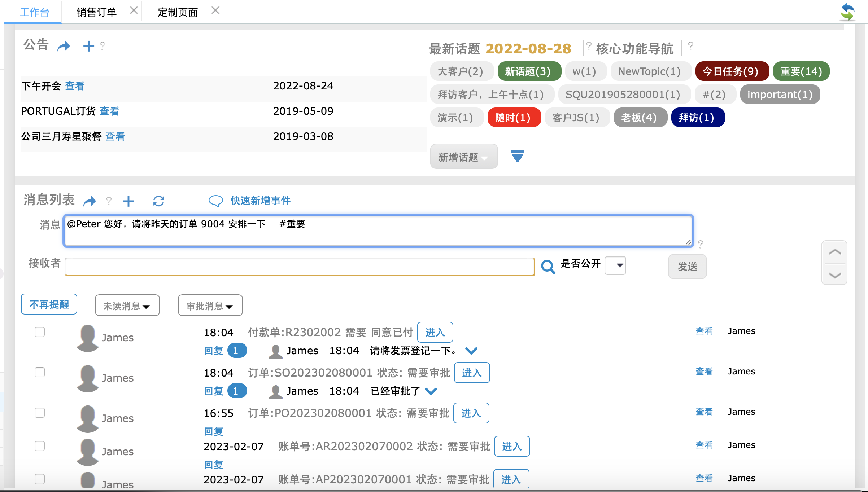868x492 pixels.
Task: Add a new announcement with plus icon
Action: click(88, 46)
